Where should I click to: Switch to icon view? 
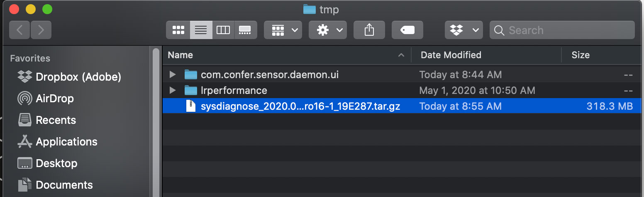[x=178, y=30]
